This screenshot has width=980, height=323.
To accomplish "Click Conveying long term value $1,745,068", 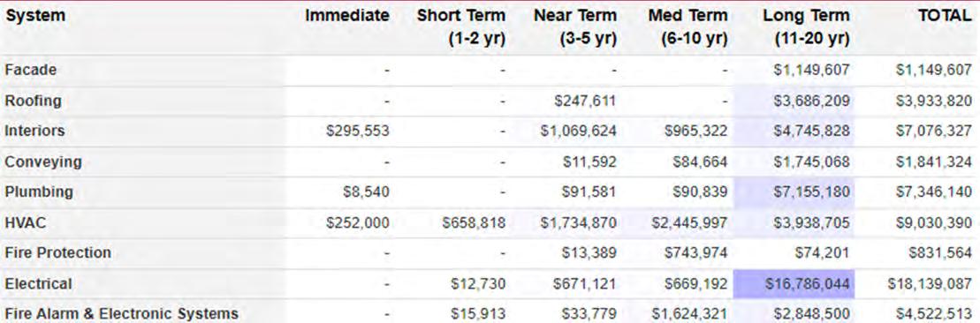I will click(811, 161).
